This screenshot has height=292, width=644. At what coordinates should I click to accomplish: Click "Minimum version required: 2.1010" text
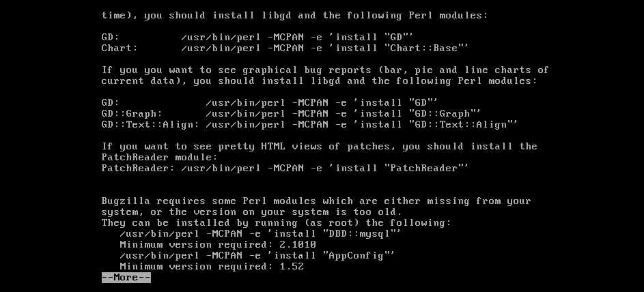click(217, 245)
